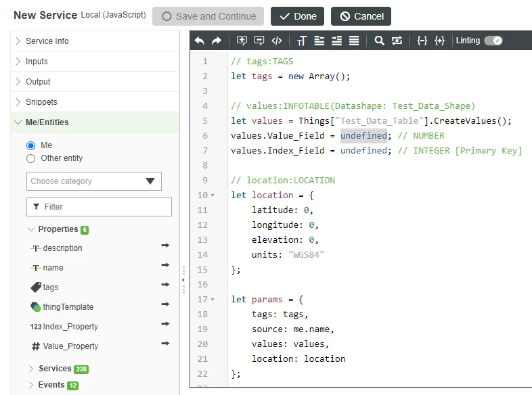Toggle the Linting switch

coord(493,41)
